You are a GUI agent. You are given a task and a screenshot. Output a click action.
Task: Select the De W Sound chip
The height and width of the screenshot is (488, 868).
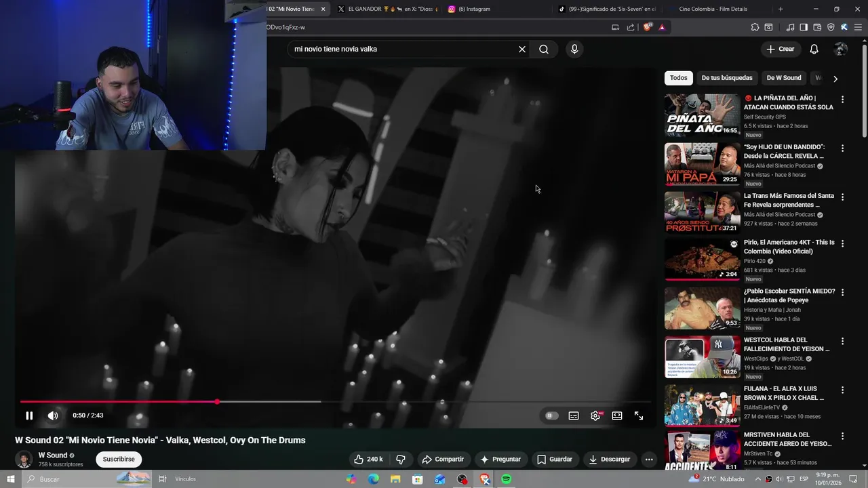click(784, 78)
